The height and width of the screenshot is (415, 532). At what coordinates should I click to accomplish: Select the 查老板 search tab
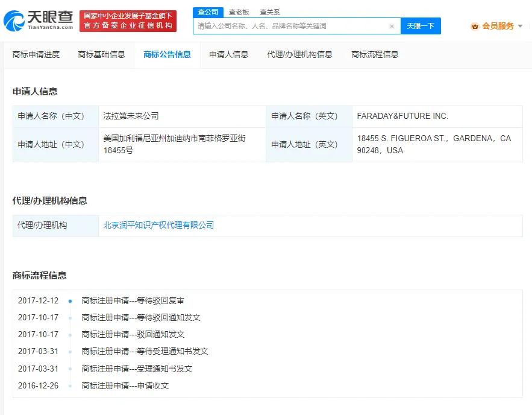[x=239, y=12]
